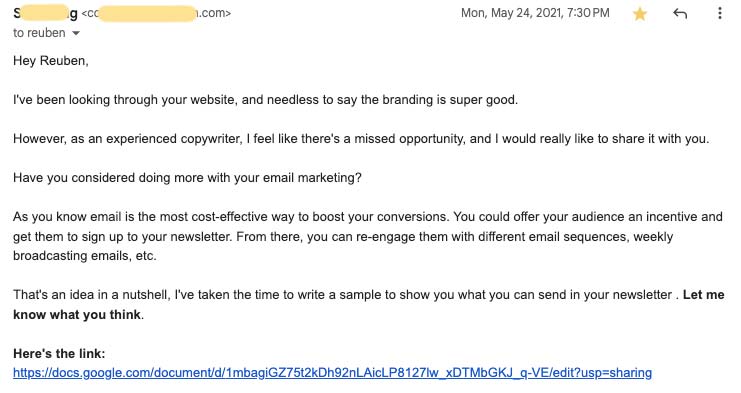Click bold text "know what you think"
The width and height of the screenshot is (741, 393).
tap(77, 315)
